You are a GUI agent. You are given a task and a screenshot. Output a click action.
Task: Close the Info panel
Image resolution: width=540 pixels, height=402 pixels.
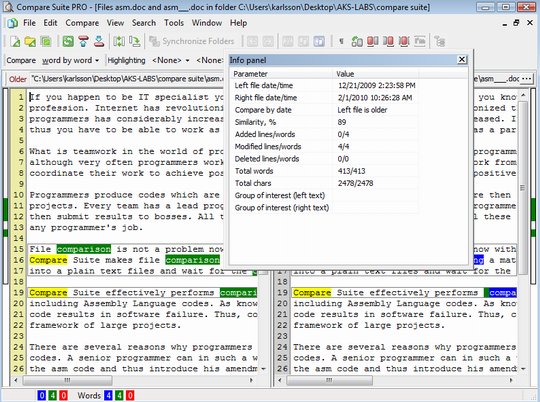462,60
